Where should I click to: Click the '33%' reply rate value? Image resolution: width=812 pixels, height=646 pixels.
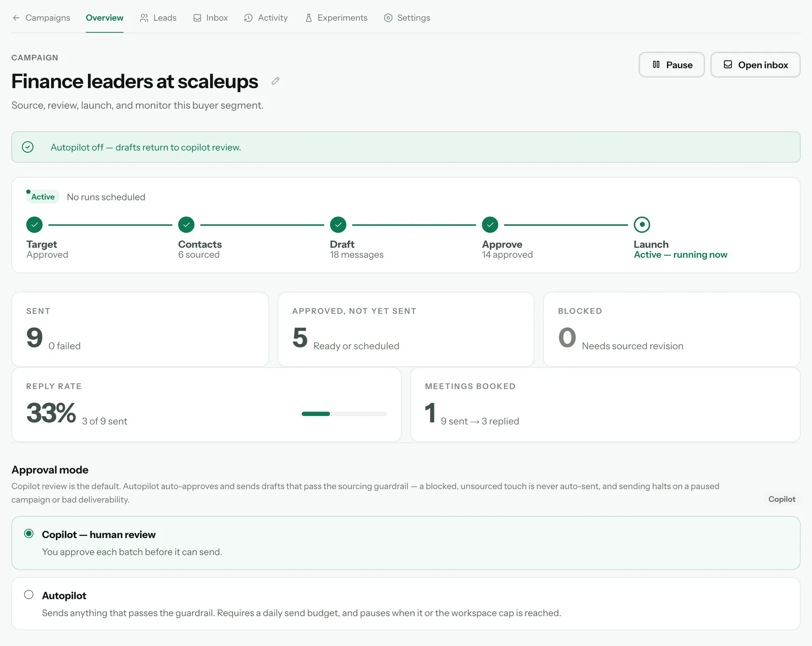pos(51,413)
